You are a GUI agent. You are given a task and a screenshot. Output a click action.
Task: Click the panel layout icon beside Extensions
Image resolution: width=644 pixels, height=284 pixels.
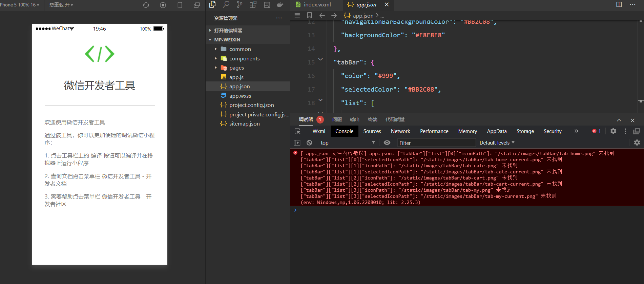pos(267,4)
